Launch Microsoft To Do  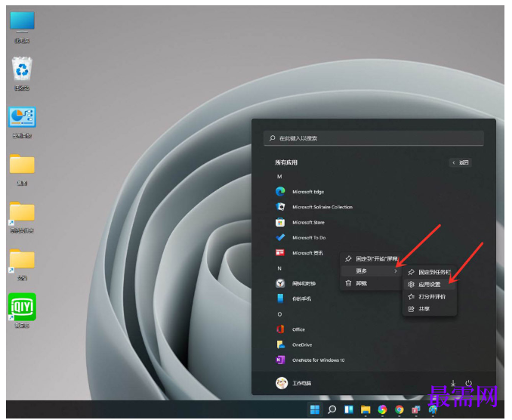pyautogui.click(x=301, y=238)
